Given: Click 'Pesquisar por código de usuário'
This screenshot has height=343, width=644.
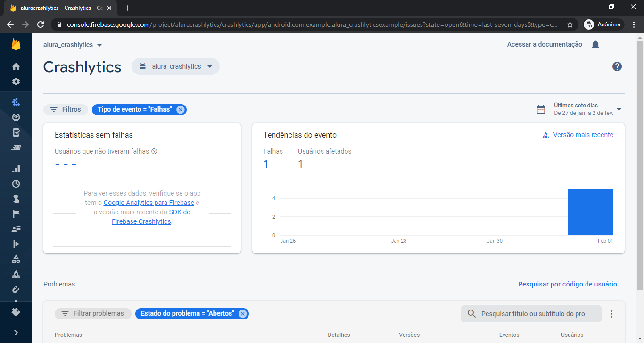Looking at the screenshot, I should click(568, 284).
